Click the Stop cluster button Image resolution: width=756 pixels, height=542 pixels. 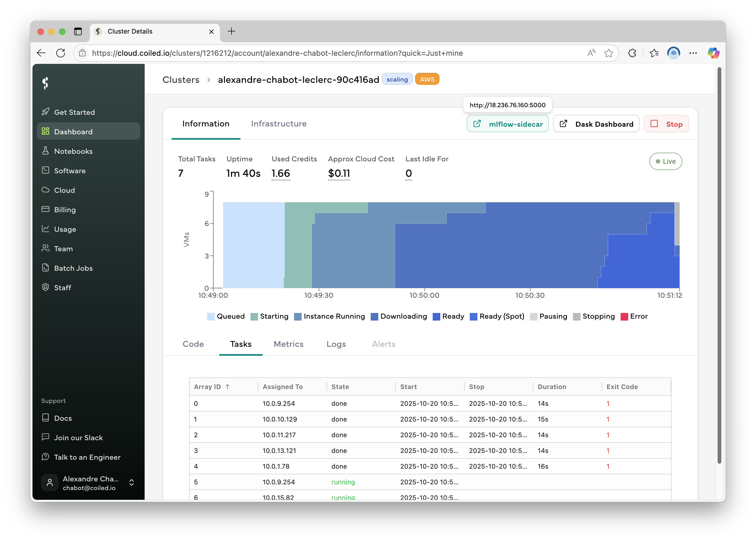point(666,124)
